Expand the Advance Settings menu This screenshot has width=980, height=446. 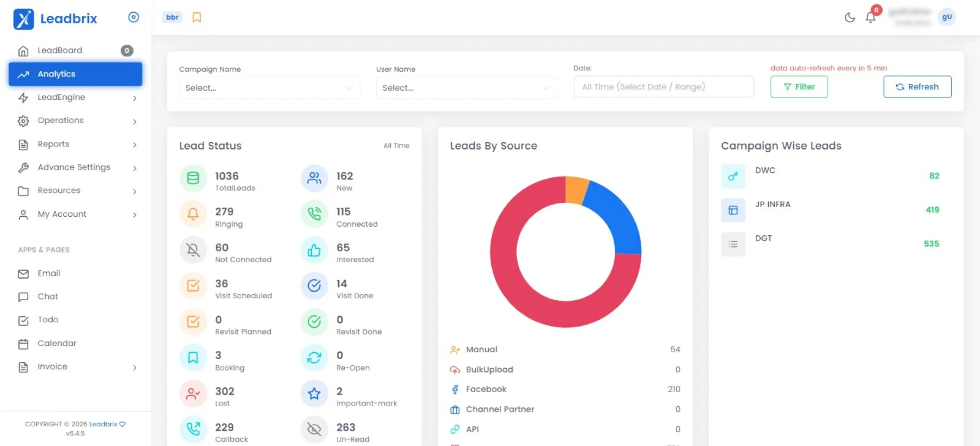click(x=75, y=167)
